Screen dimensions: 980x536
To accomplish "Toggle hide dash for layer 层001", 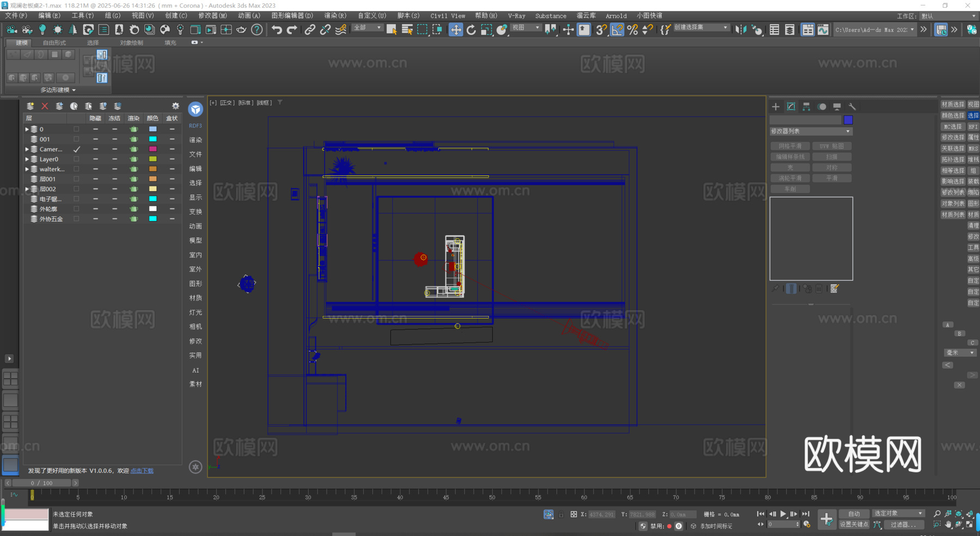I will click(x=95, y=179).
